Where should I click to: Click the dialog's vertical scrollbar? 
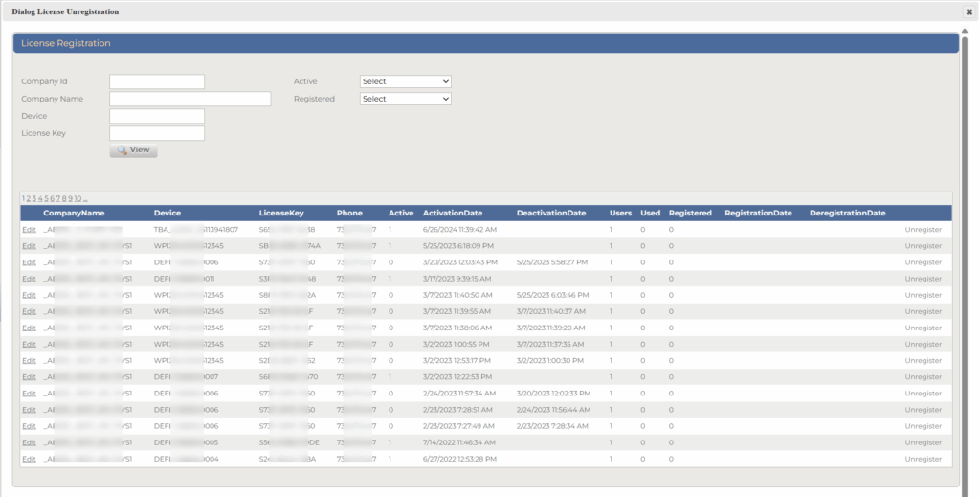pyautogui.click(x=964, y=259)
